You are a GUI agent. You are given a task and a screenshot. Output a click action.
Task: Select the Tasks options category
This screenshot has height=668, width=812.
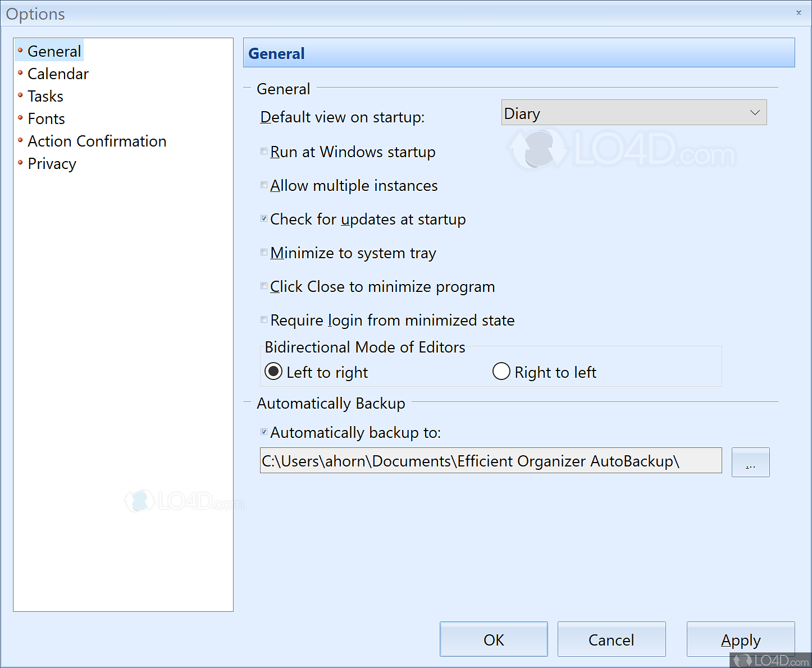click(45, 96)
